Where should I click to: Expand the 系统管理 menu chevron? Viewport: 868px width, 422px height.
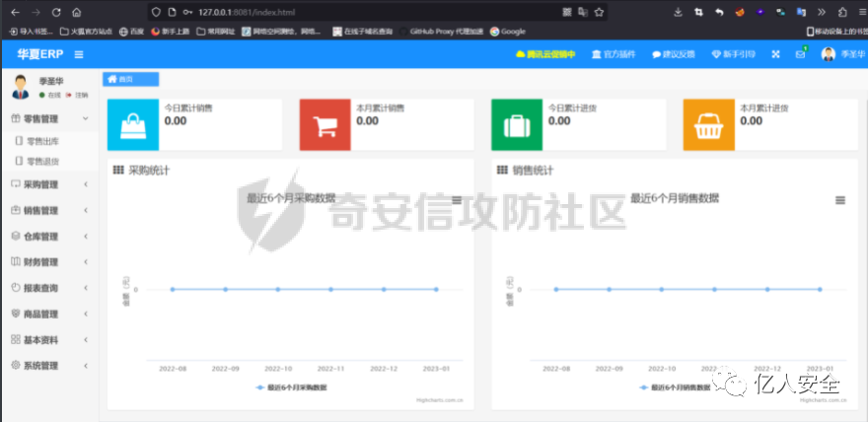click(86, 365)
